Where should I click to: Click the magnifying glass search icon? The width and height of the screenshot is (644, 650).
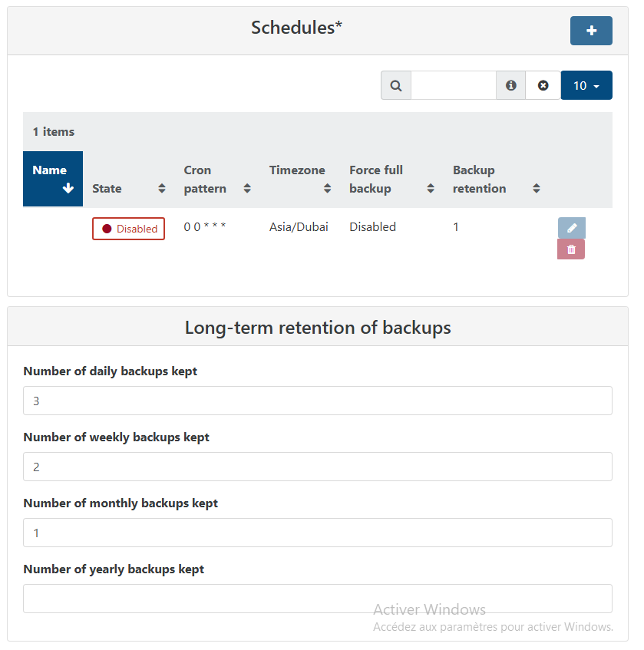(x=396, y=85)
